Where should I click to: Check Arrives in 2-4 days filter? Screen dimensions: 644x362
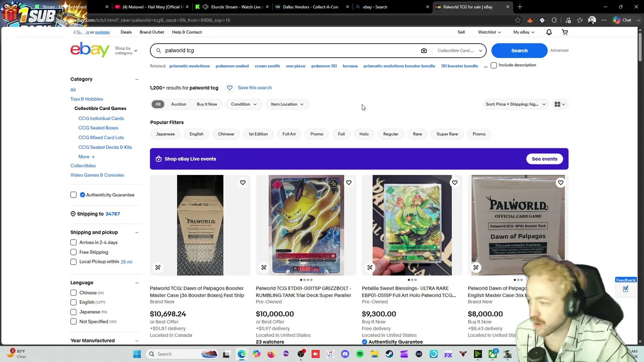point(73,242)
